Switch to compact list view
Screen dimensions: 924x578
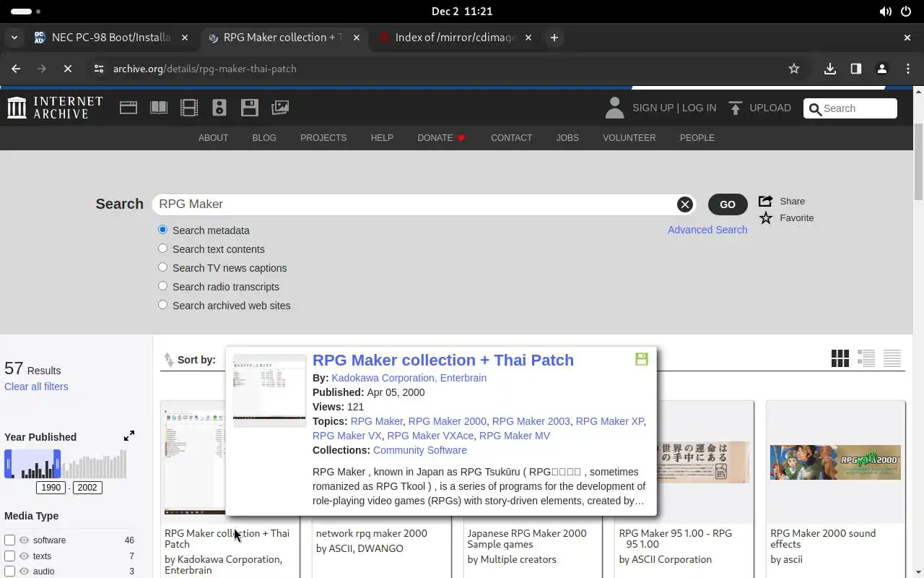[x=892, y=358]
